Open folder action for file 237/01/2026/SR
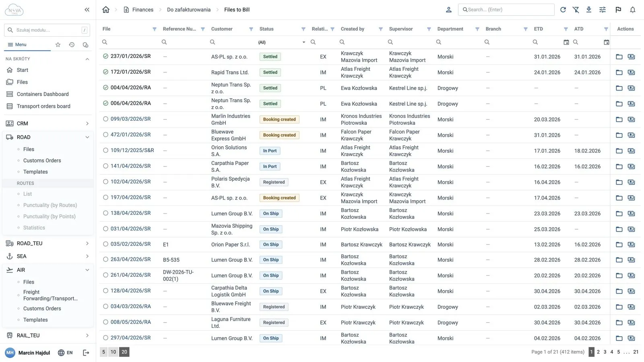644x362 pixels. 619,57
